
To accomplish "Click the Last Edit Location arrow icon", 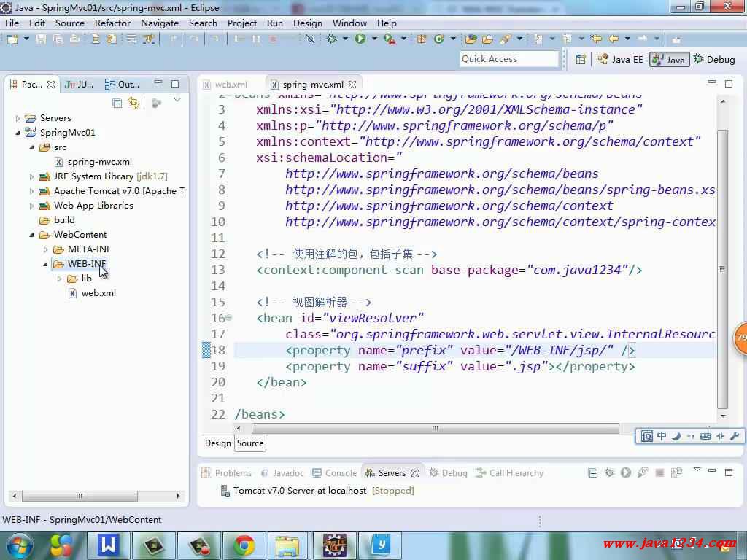I will (x=596, y=39).
